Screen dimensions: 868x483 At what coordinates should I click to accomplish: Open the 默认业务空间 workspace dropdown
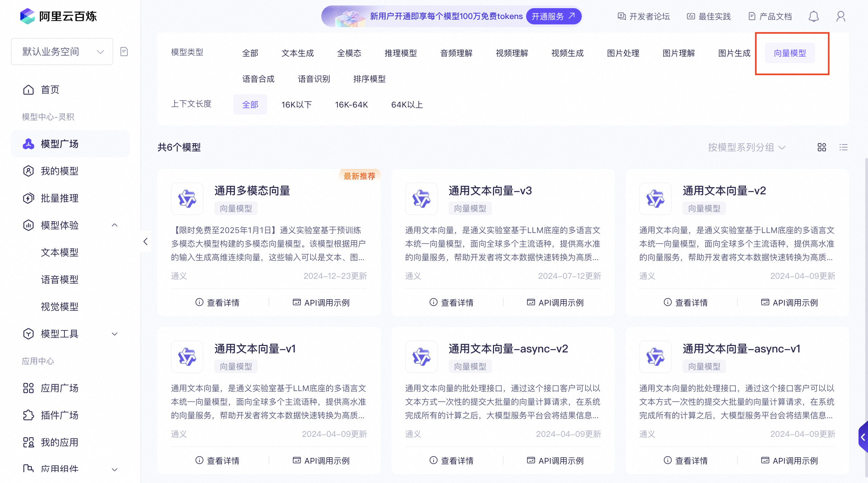coord(62,52)
